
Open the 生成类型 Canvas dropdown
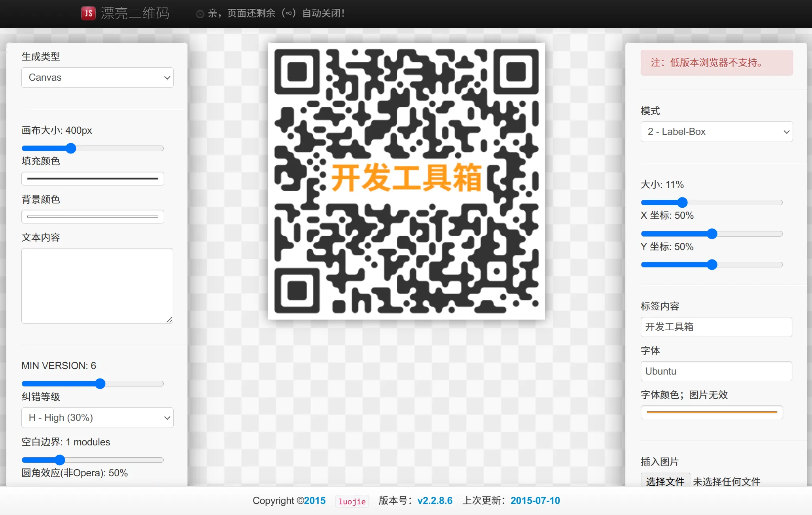[97, 78]
